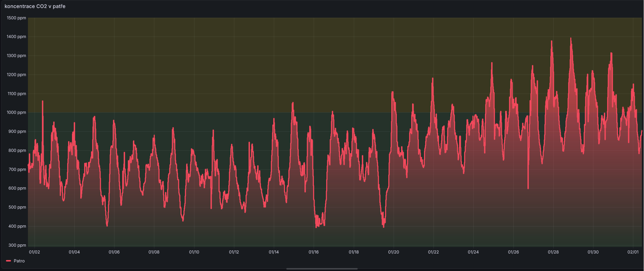Click the 01/02 x-axis date label
The image size is (644, 271).
tap(34, 252)
